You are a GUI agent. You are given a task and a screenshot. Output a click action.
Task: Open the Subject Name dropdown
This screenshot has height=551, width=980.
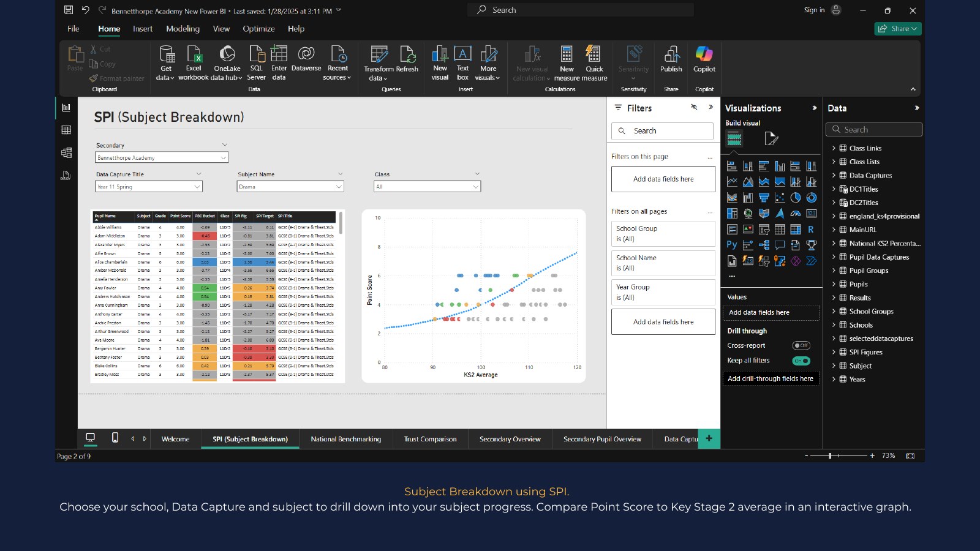[290, 187]
